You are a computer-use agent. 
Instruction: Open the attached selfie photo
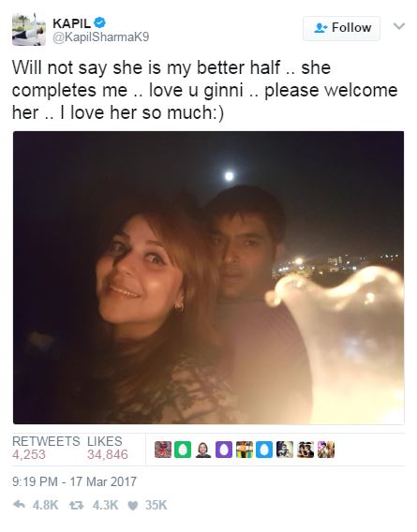[x=208, y=277]
